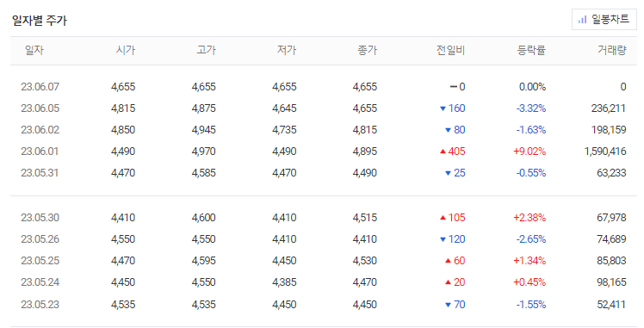This screenshot has height=328, width=644.
Task: Select the date 23.05.31
Action: point(40,173)
